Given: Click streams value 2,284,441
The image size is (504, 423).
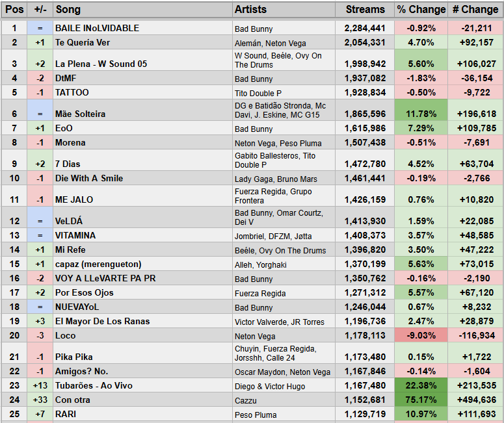Looking at the screenshot, I should [x=365, y=28].
